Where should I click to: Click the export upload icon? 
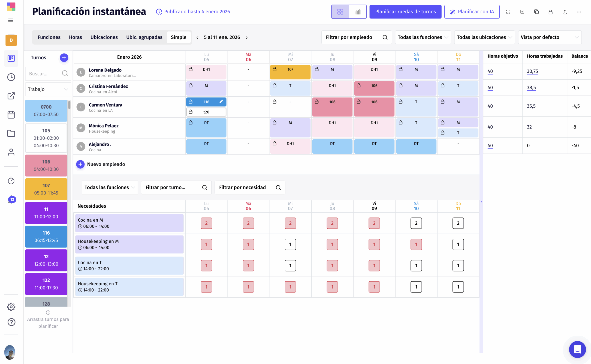tap(564, 12)
